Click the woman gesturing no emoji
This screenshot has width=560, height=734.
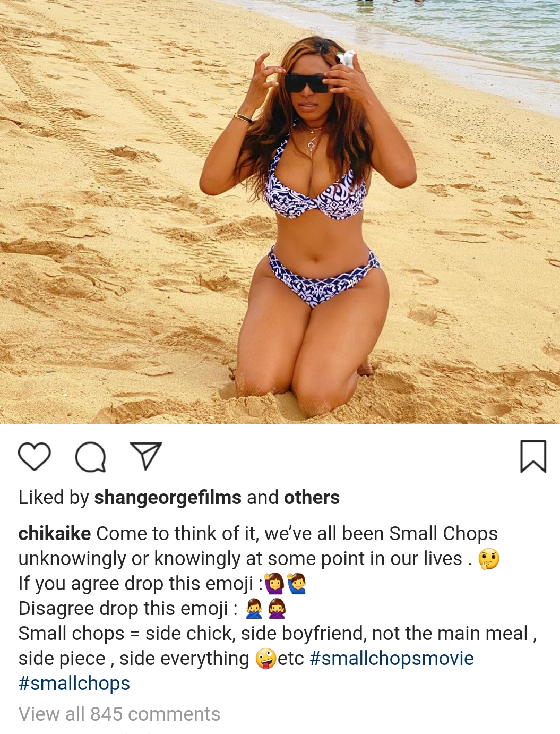277,609
